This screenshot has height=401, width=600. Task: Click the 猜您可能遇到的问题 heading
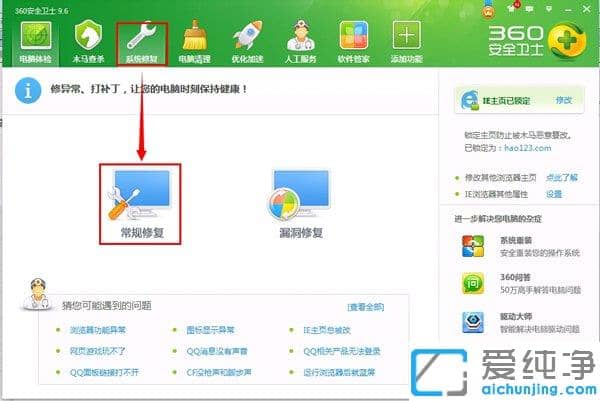pos(107,306)
